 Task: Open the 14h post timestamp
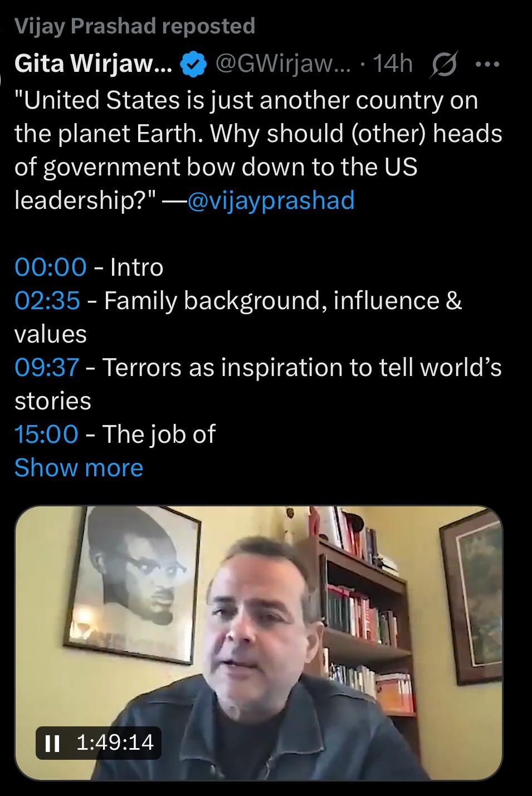[392, 65]
